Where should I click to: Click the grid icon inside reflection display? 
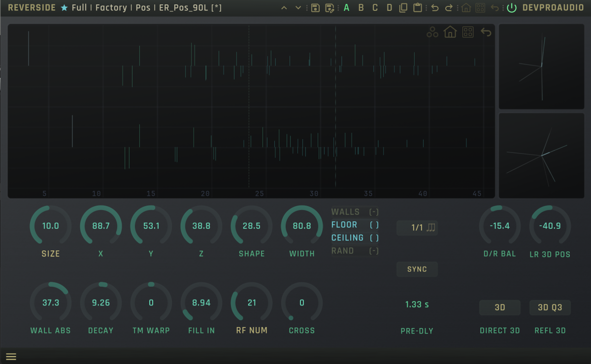[468, 32]
